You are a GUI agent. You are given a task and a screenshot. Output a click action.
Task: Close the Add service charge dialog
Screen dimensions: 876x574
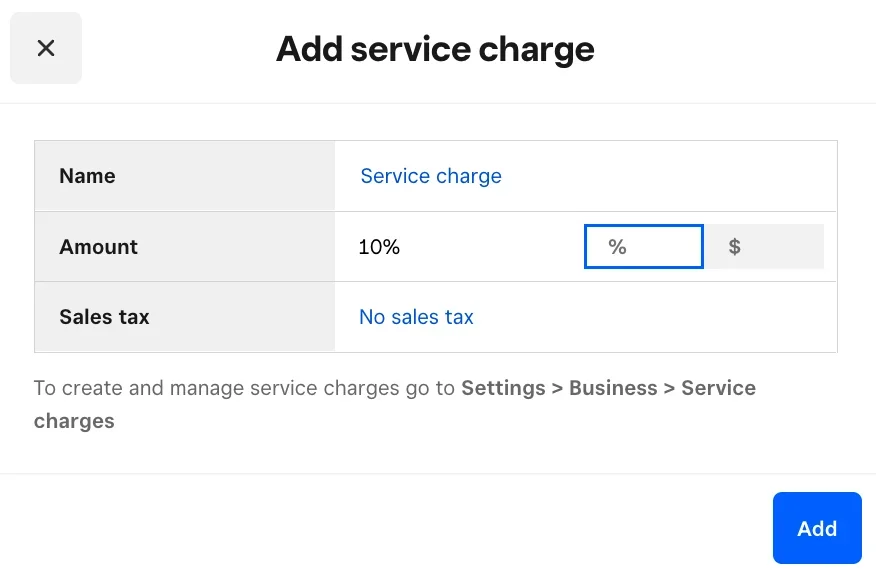pyautogui.click(x=46, y=48)
